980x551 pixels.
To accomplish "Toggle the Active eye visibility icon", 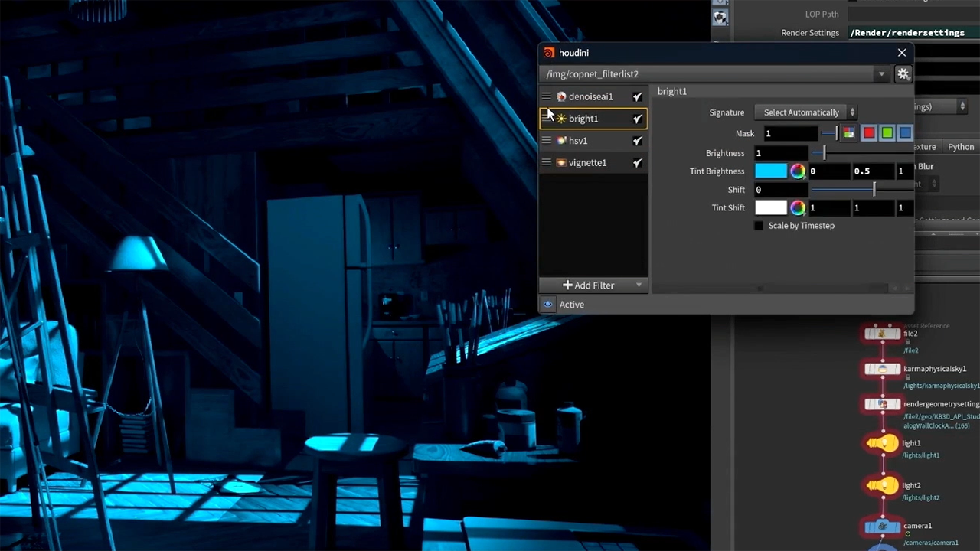I will coord(547,305).
